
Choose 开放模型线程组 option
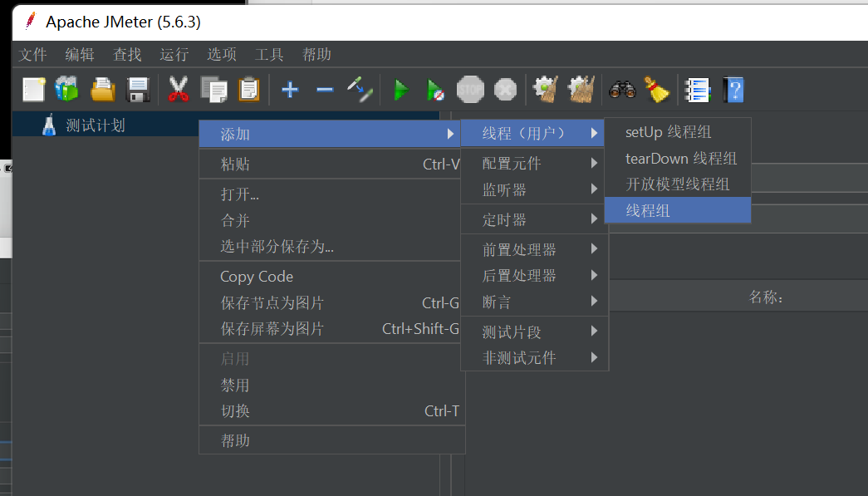pos(678,184)
